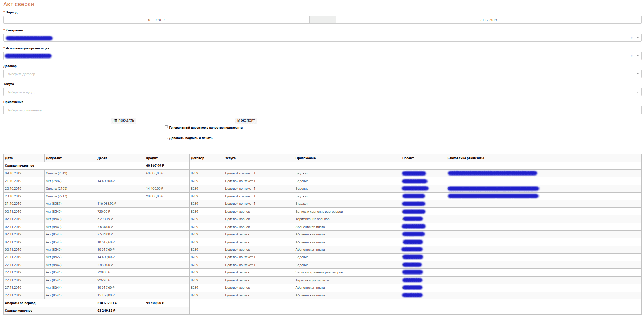This screenshot has height=316, width=644.
Task: Enable Генеральный директор в качестве подписанта checkbox
Action: (x=166, y=127)
